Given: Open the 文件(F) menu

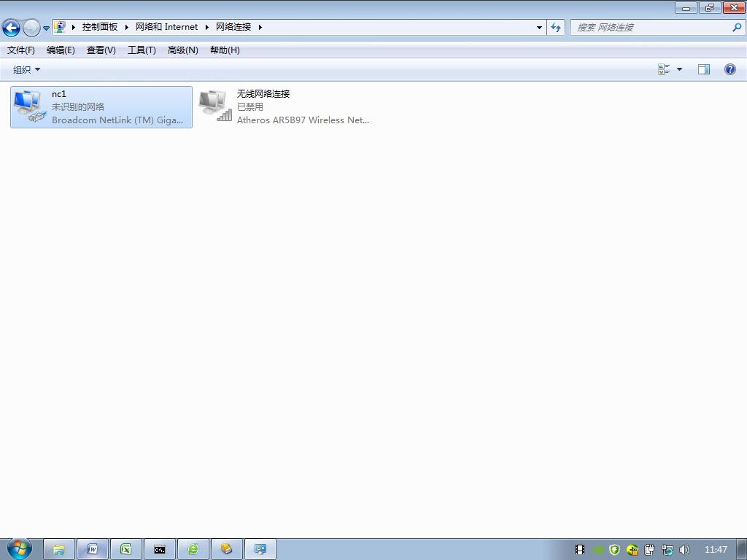Looking at the screenshot, I should coord(21,50).
